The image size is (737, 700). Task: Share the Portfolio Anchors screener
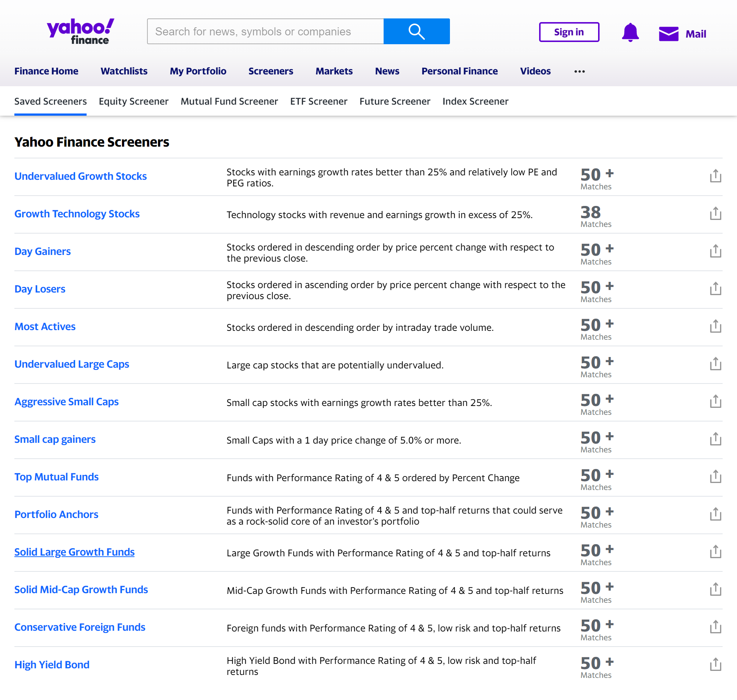715,514
